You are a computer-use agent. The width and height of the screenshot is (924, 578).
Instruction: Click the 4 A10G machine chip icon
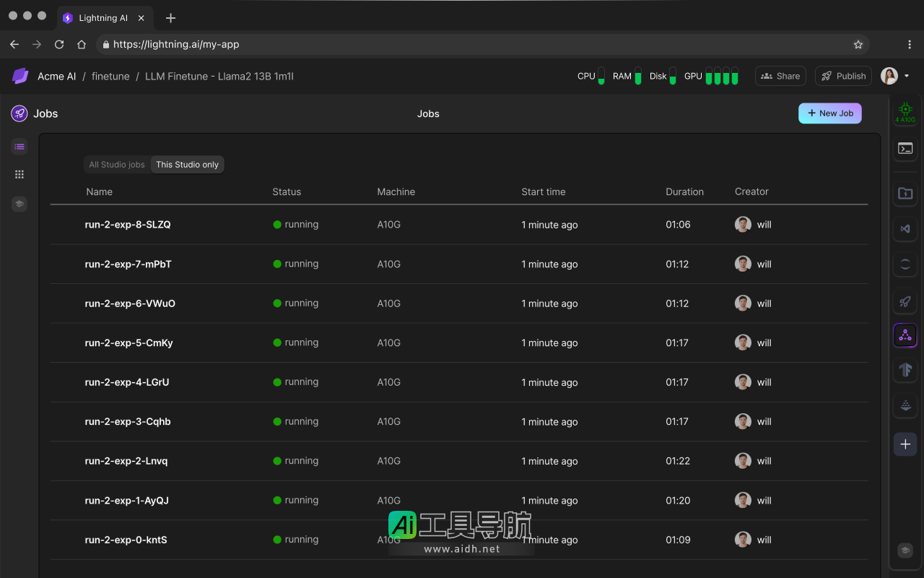(905, 111)
